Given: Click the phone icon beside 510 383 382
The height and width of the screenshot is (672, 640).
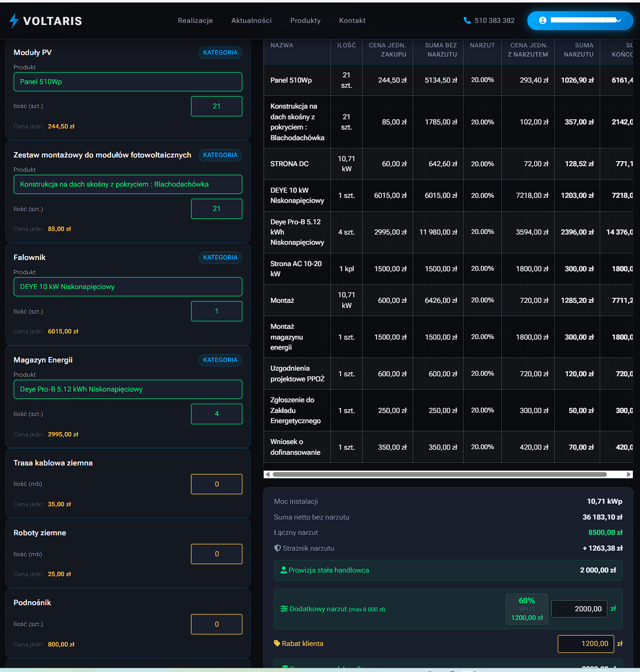Looking at the screenshot, I should (x=467, y=20).
